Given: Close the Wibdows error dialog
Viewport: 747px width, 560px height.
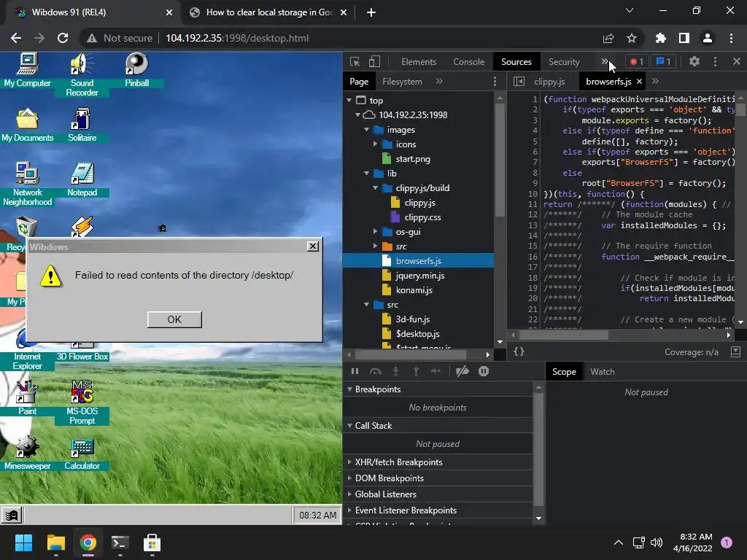Looking at the screenshot, I should click(313, 246).
